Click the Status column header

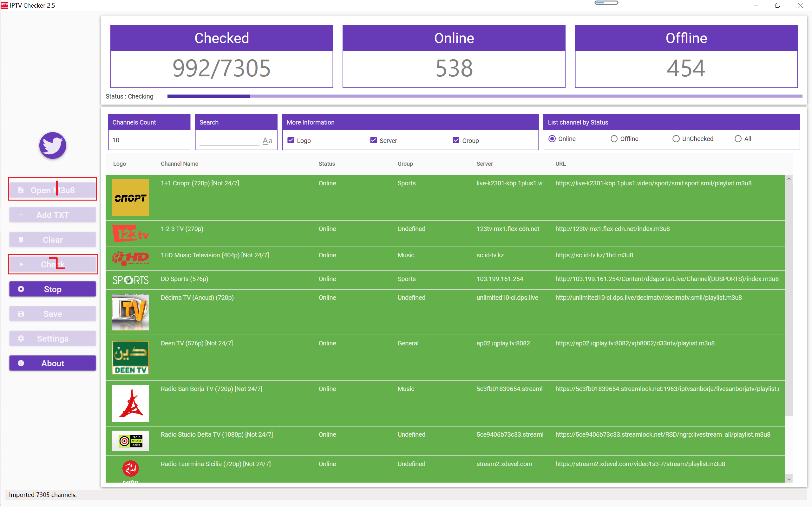tap(326, 164)
